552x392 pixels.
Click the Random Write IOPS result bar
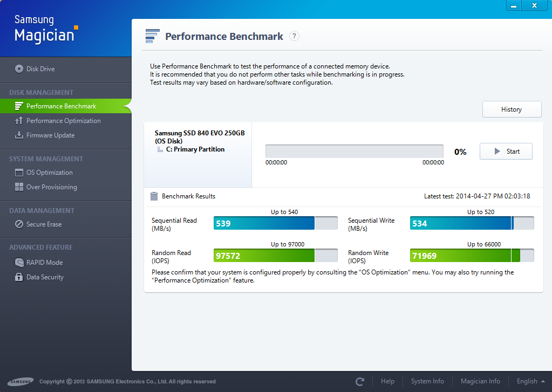tap(472, 256)
